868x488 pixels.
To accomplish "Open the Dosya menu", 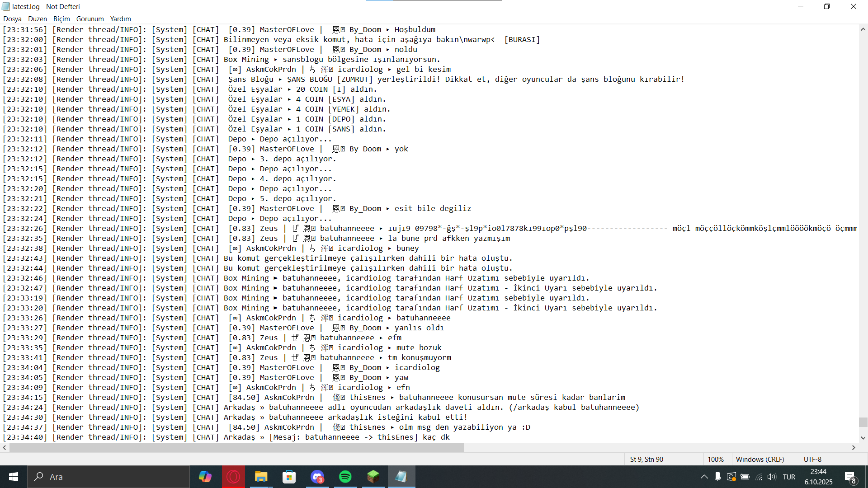I will (x=12, y=19).
